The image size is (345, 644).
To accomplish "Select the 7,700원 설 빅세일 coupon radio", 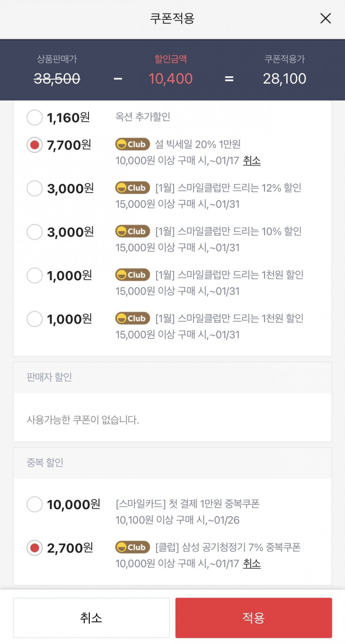I will [x=34, y=145].
